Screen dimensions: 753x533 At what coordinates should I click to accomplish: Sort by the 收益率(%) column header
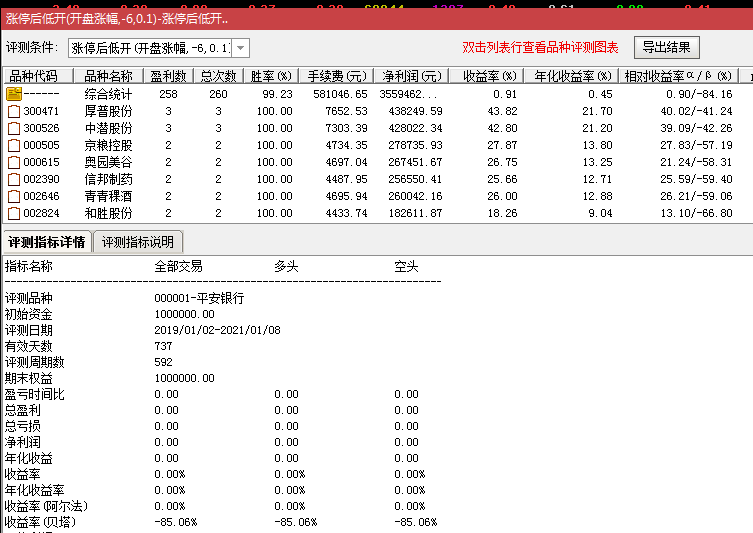(x=486, y=76)
